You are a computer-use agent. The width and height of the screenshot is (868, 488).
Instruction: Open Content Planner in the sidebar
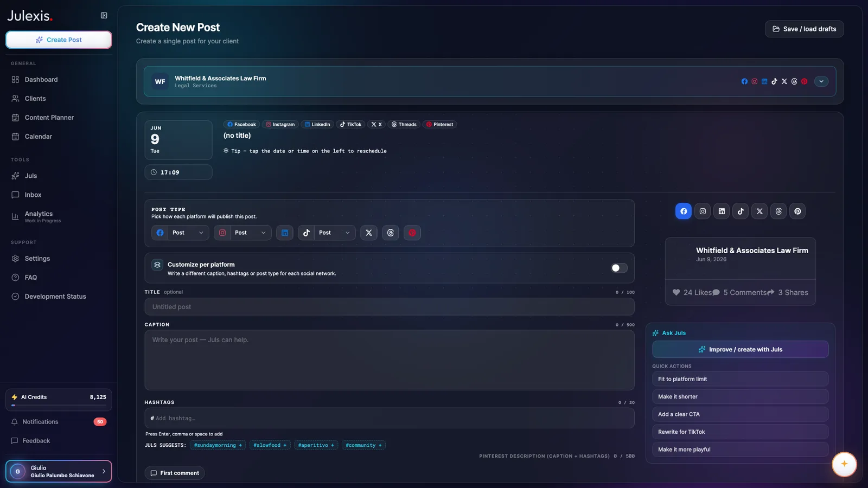[49, 118]
